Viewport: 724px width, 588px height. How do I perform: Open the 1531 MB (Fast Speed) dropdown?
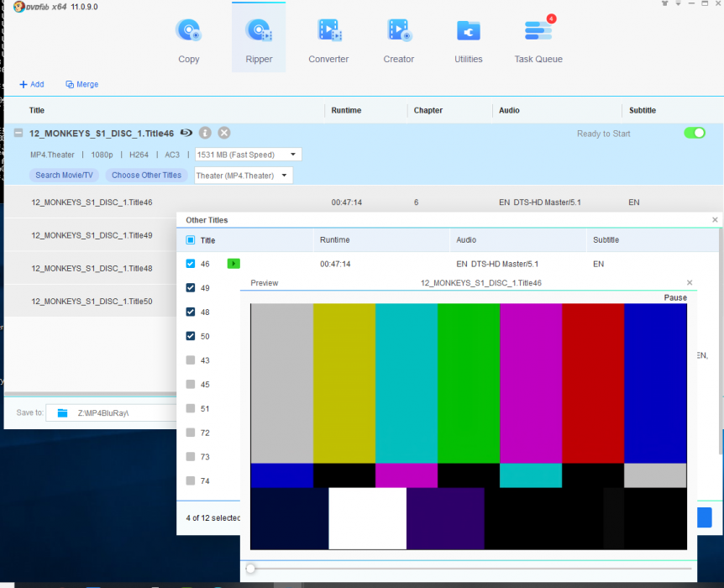click(x=248, y=155)
